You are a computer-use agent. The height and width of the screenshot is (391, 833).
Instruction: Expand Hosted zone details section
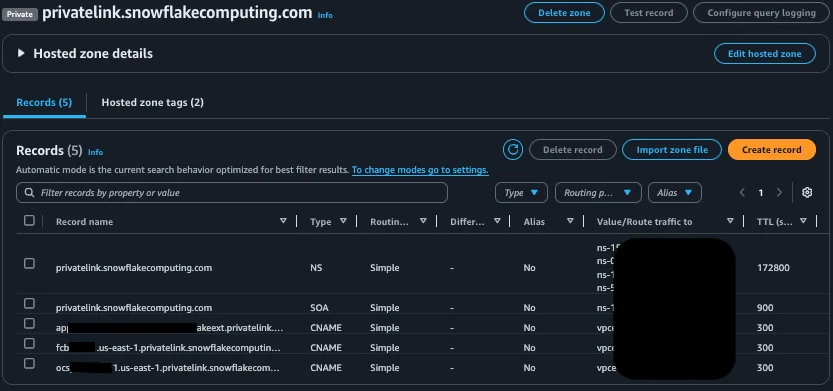pos(21,53)
